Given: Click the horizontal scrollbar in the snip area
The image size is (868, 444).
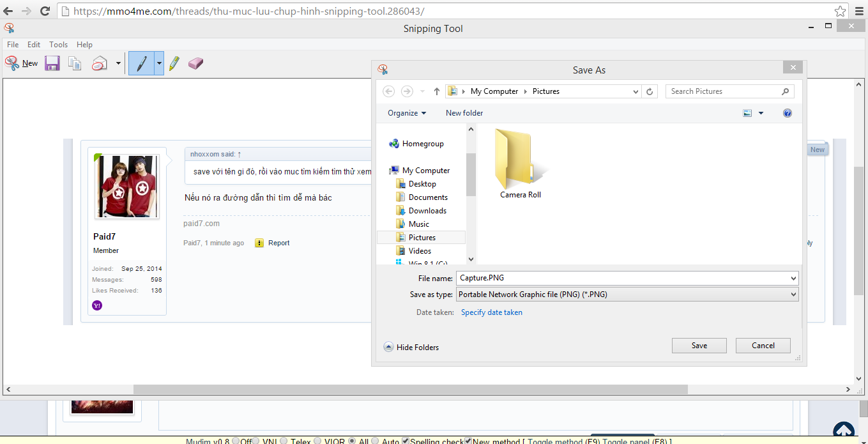Looking at the screenshot, I should coord(410,389).
